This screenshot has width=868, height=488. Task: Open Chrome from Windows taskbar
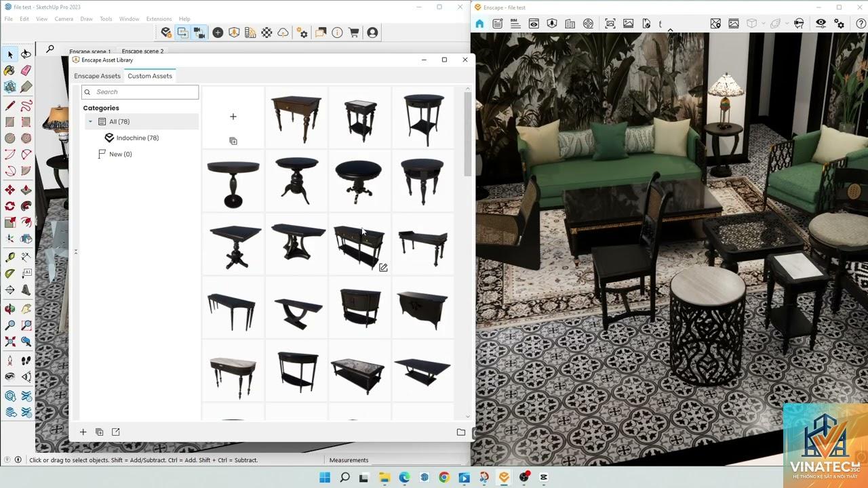tap(444, 477)
